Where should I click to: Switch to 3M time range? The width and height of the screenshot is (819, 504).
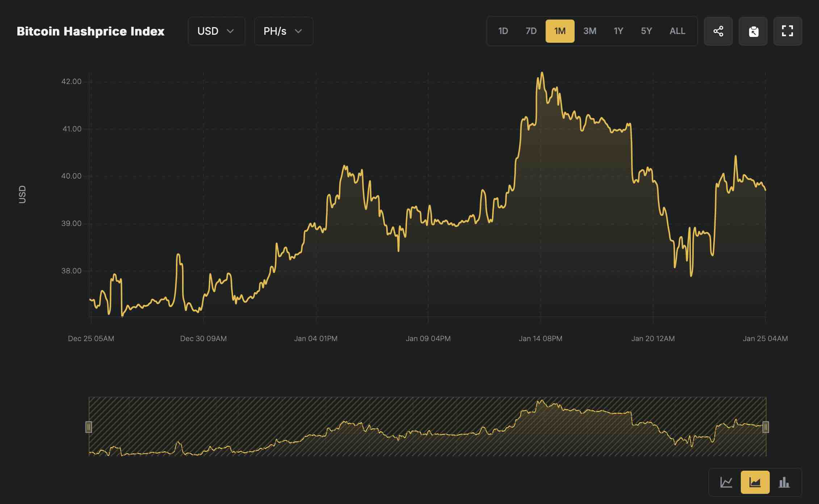coord(589,31)
